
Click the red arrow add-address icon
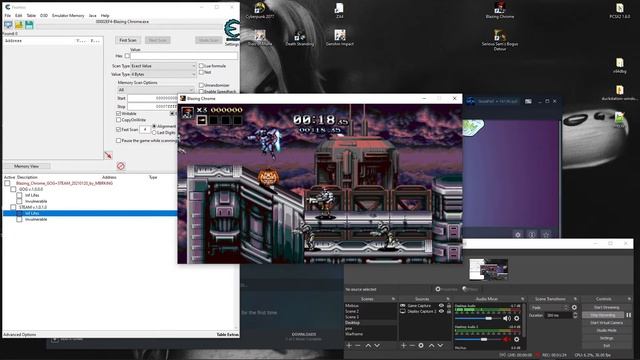pos(108,156)
